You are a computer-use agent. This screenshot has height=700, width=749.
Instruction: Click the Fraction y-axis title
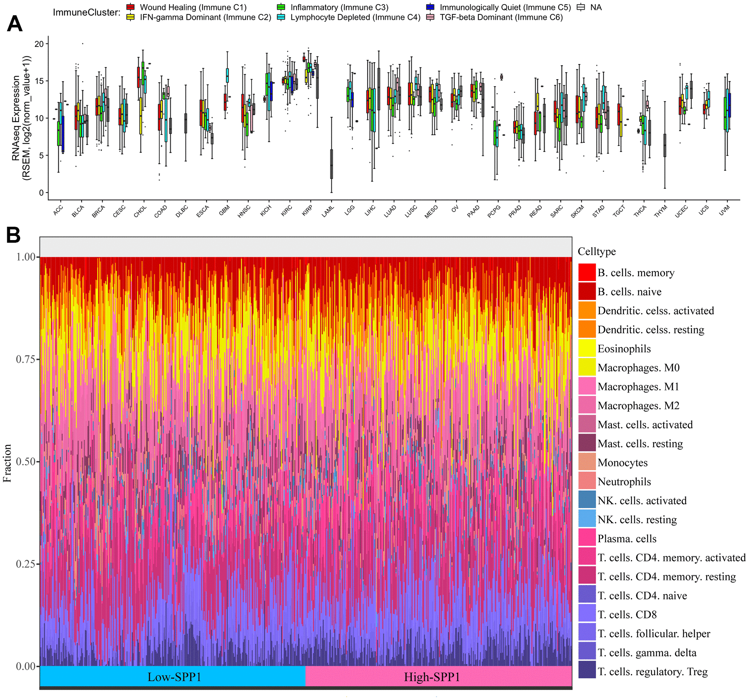coord(7,463)
